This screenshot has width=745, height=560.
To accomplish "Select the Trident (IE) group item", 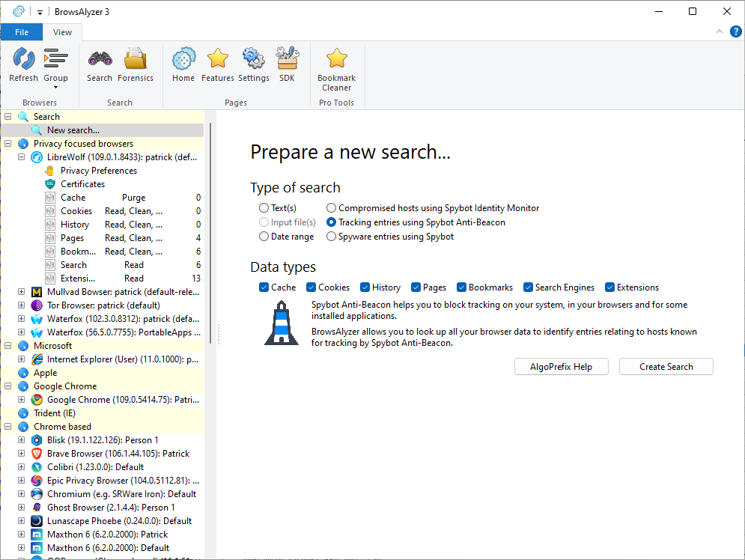I will (54, 413).
